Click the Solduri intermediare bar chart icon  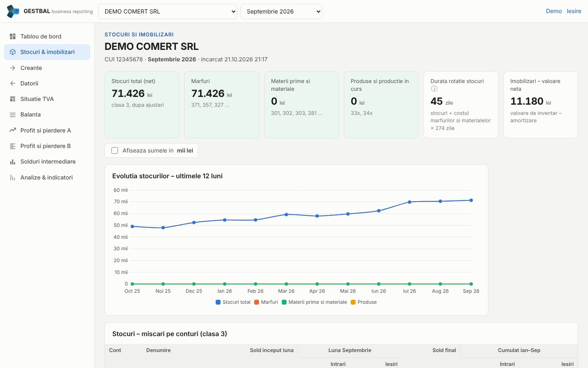pos(13,162)
